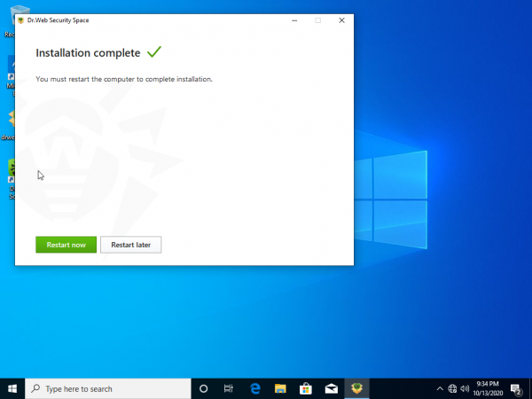Open the Action Center notifications
The image size is (532, 399).
click(516, 388)
